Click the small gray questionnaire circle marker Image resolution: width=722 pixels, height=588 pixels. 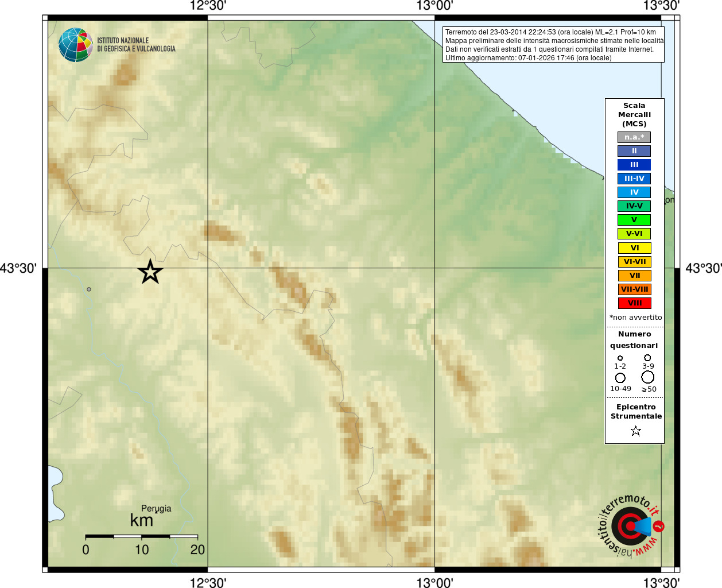[x=89, y=289]
